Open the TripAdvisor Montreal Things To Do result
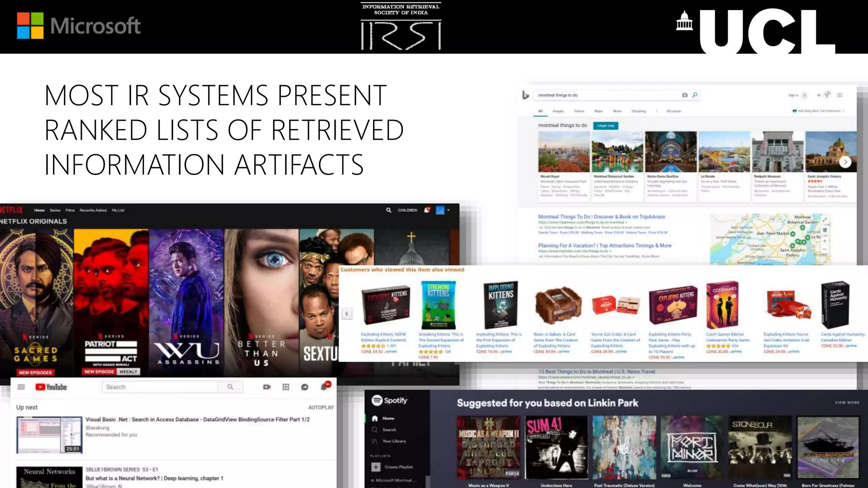This screenshot has width=868, height=488. click(601, 216)
